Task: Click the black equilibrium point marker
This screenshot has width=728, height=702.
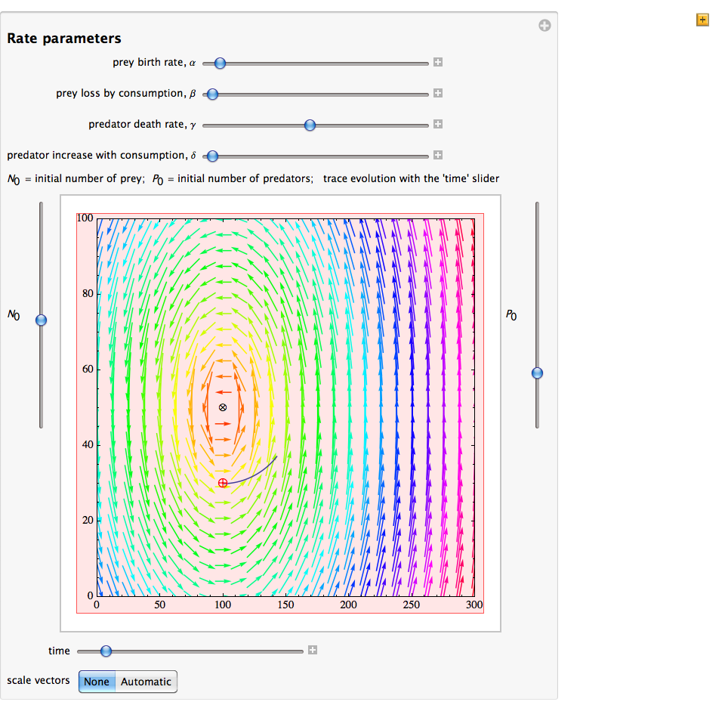Action: (x=223, y=407)
